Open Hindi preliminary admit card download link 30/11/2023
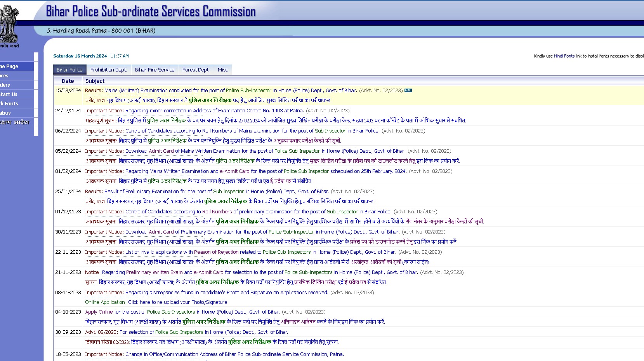Viewport: 644px width, 361px height. (271, 242)
